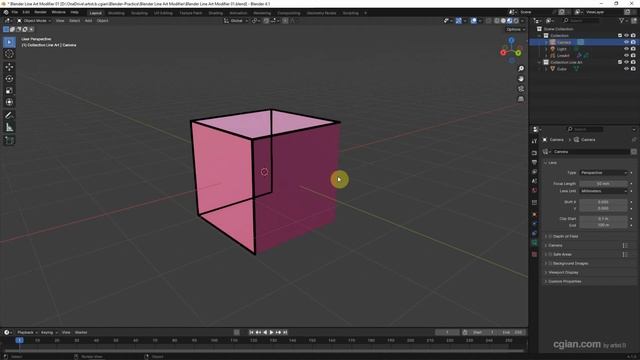Image resolution: width=640 pixels, height=360 pixels.
Task: Select the Measure tool
Action: [9, 128]
